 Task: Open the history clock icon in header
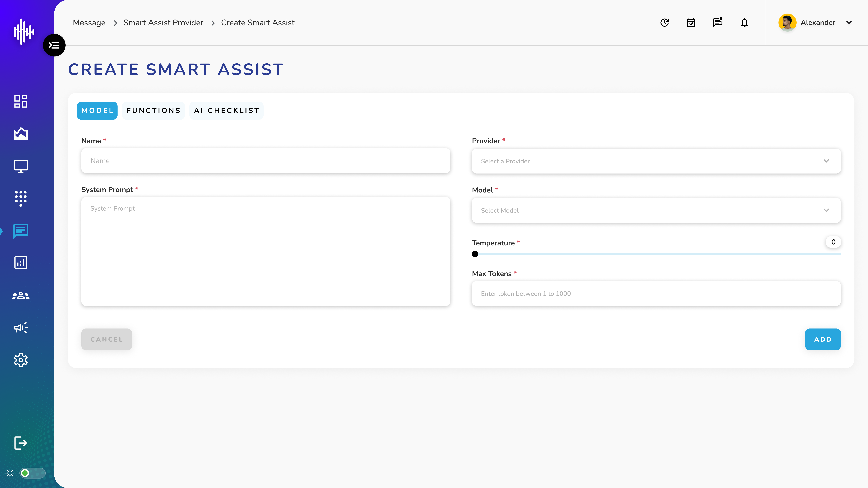(x=664, y=23)
